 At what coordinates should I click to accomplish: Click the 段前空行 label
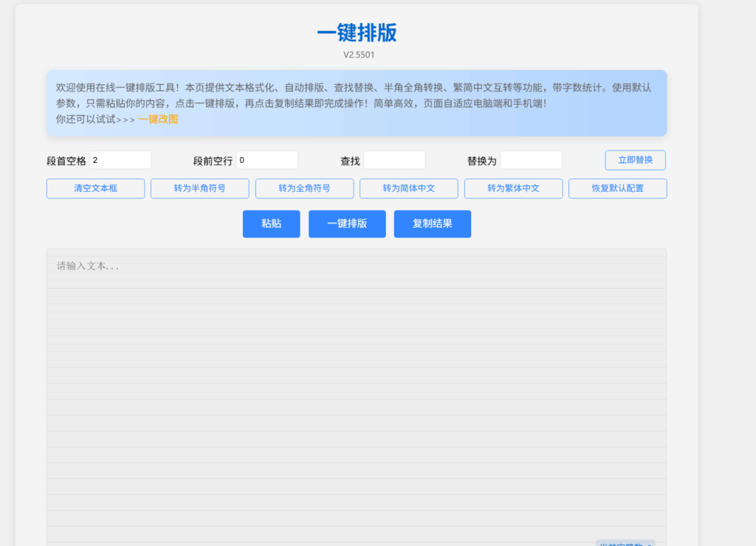click(x=213, y=161)
